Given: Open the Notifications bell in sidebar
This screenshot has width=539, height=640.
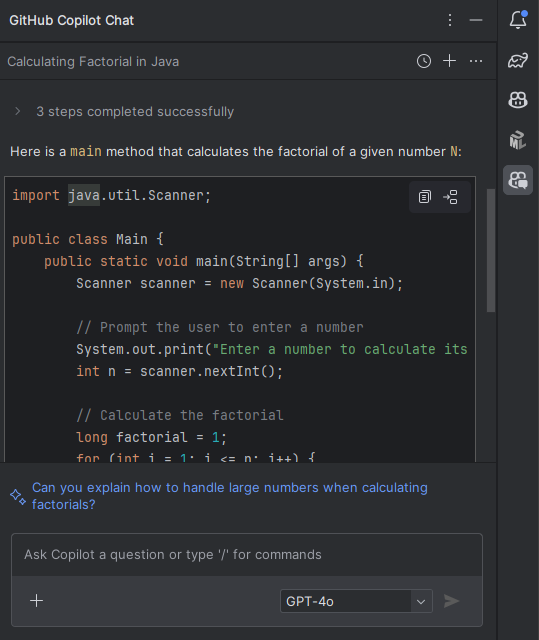Looking at the screenshot, I should coord(518,20).
